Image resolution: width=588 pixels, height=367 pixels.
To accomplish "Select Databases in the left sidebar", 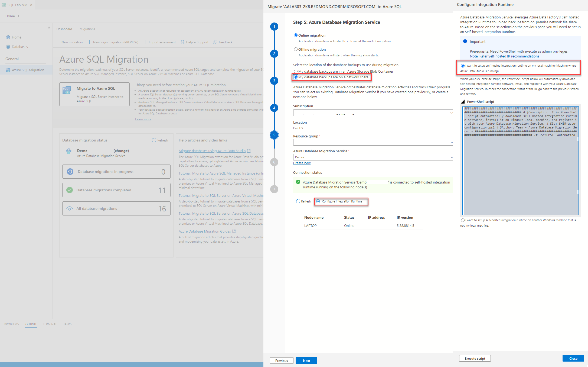I will 19,47.
